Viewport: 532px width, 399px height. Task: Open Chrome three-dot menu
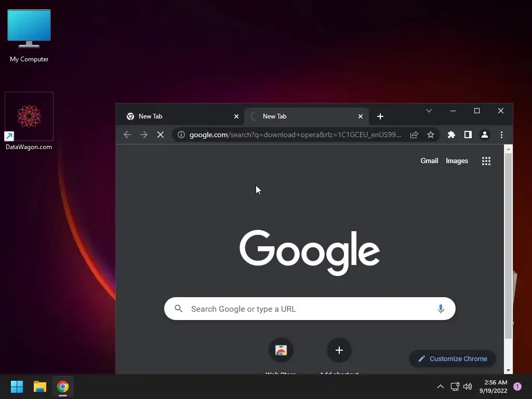[x=501, y=135]
